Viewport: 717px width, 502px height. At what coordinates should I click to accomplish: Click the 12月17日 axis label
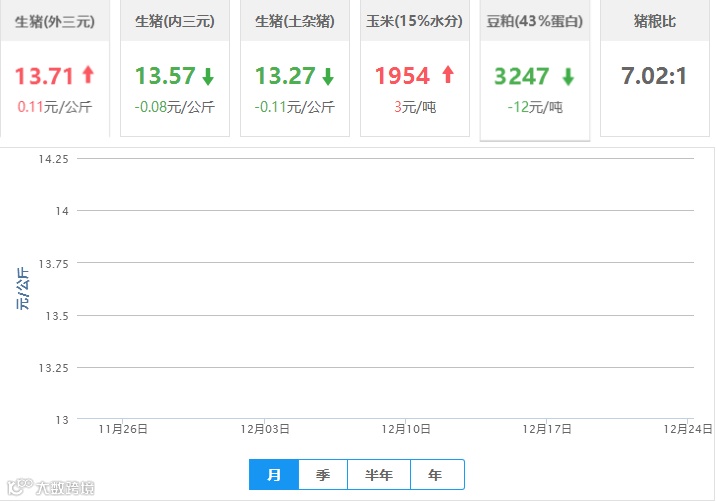tap(547, 429)
